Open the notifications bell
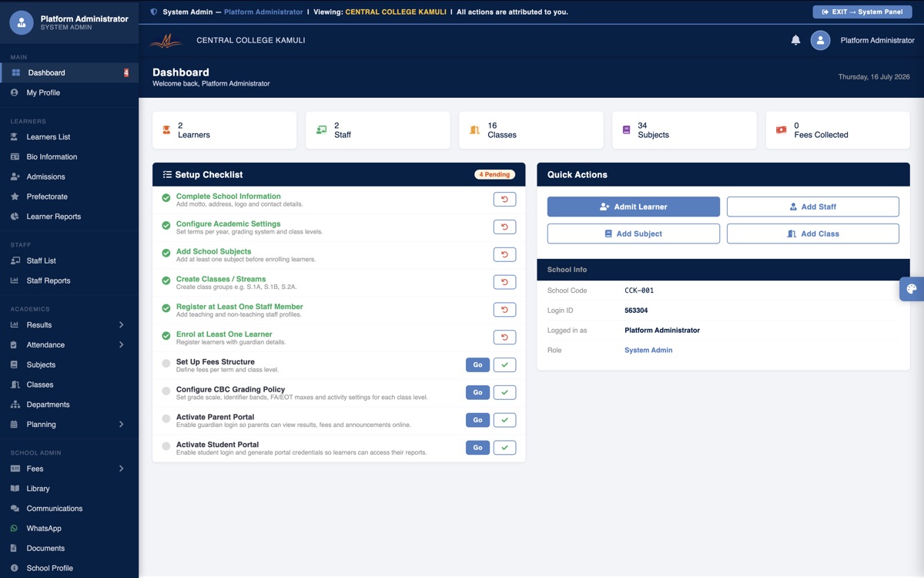 click(x=795, y=40)
